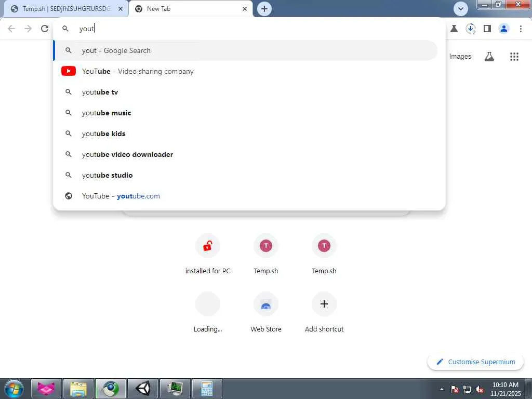Expand the tab search dropdown arrow

pos(461,9)
